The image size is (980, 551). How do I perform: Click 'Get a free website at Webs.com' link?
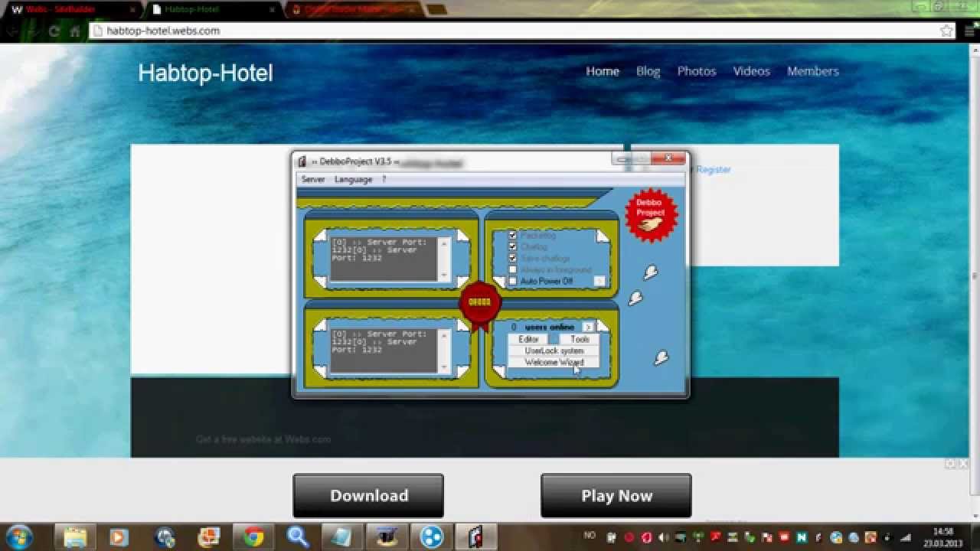tap(263, 439)
